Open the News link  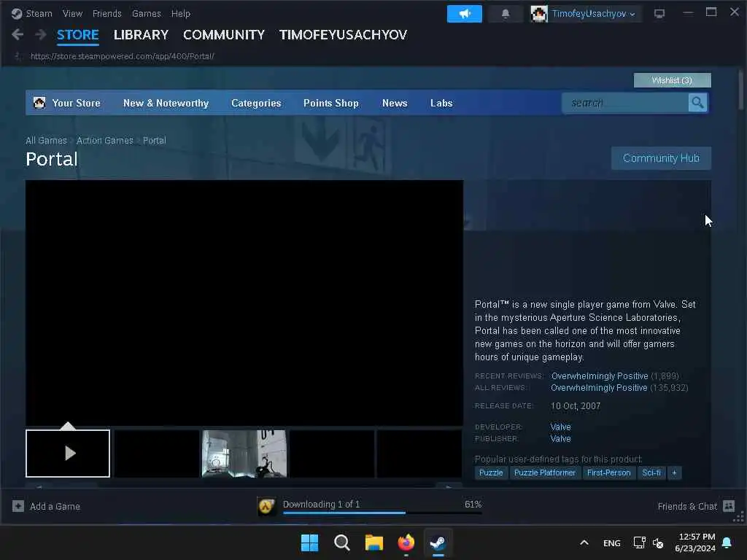[x=395, y=103]
